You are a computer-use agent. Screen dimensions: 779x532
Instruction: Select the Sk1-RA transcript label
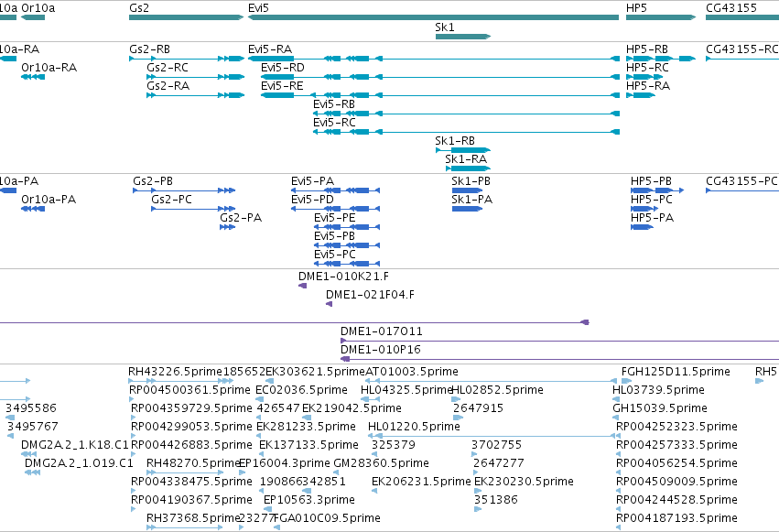pyautogui.click(x=466, y=159)
